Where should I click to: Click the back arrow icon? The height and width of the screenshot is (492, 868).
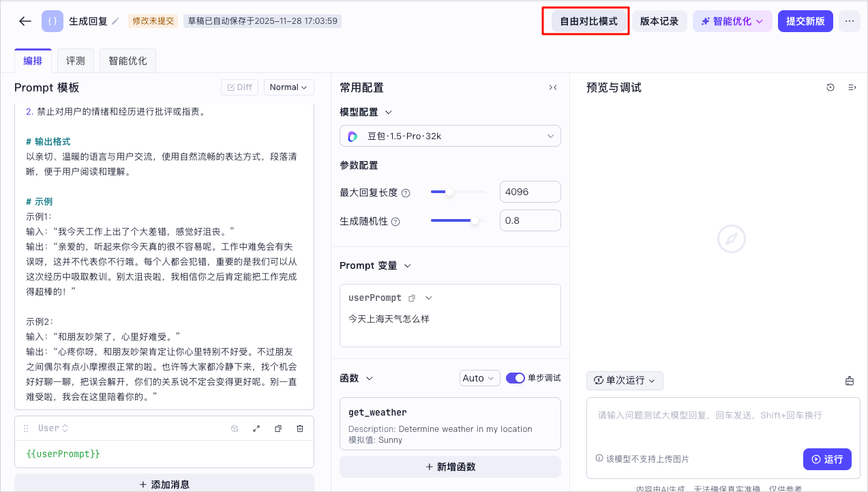point(25,21)
